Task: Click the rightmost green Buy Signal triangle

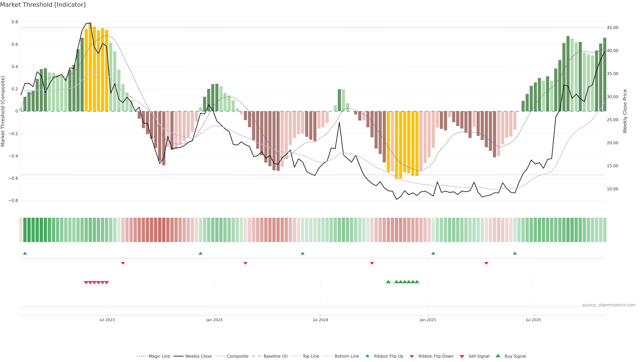Action: [417, 282]
